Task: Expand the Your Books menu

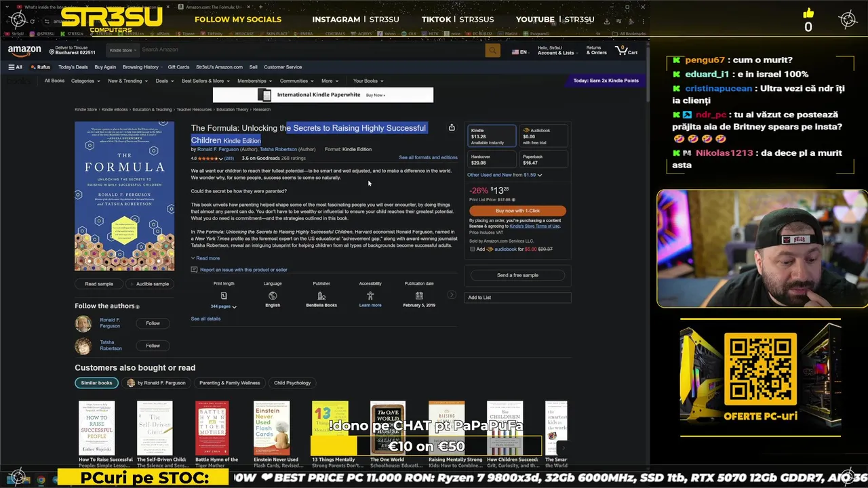Action: coord(368,81)
